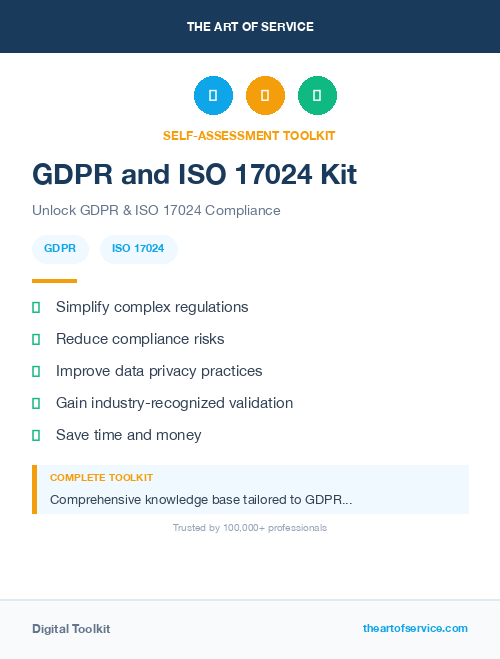Viewport: 500px width, 659px height.
Task: Click text Improve data privacy practices
Action: coord(159,371)
